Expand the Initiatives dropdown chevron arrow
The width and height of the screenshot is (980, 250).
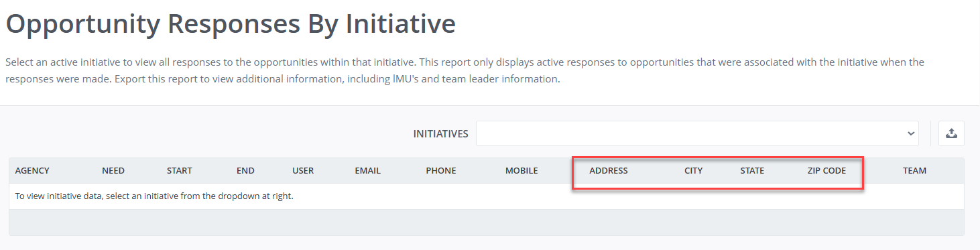pyautogui.click(x=910, y=133)
